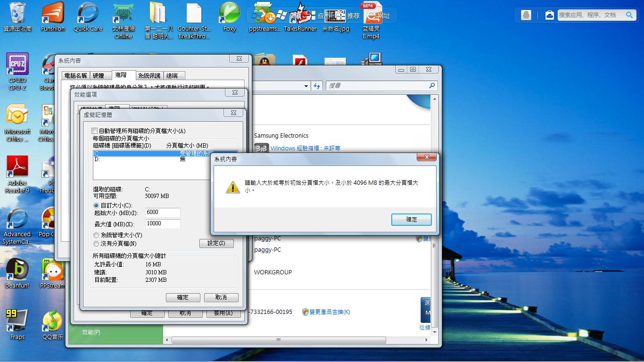Select the D: drive row showing 無
The width and height of the screenshot is (644, 362).
coord(165,159)
